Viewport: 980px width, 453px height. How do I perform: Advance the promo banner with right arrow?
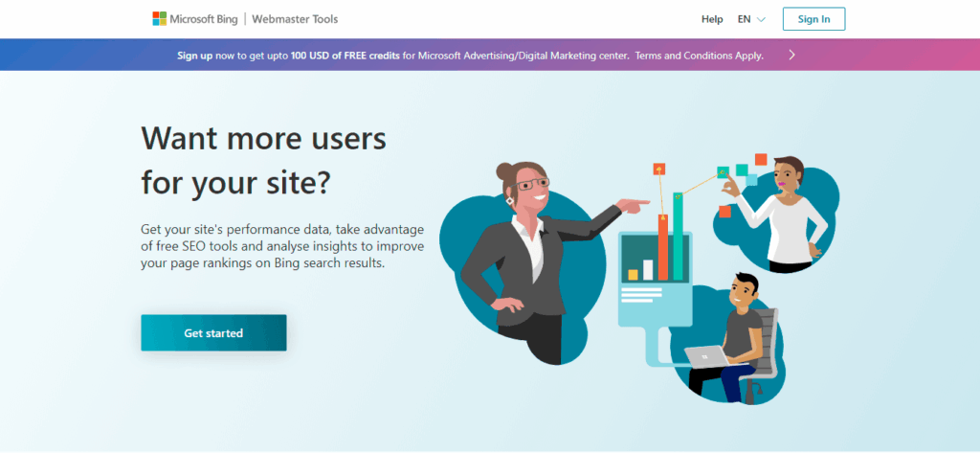pos(791,55)
